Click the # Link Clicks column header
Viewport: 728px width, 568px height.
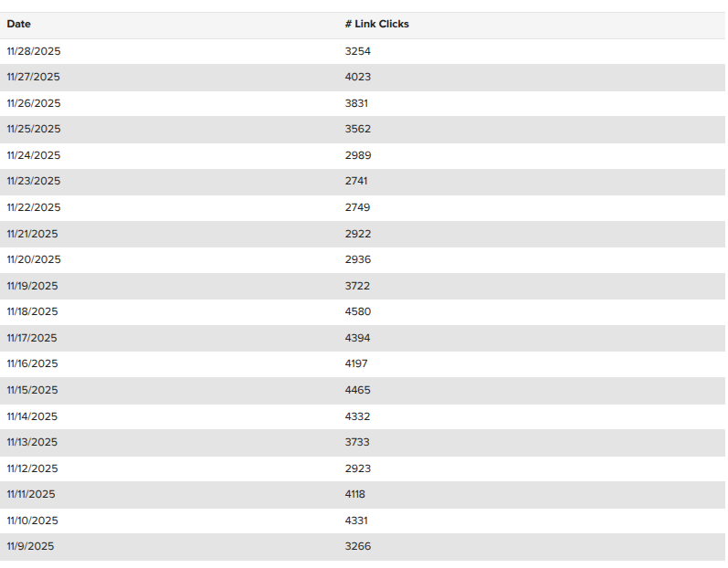click(376, 25)
